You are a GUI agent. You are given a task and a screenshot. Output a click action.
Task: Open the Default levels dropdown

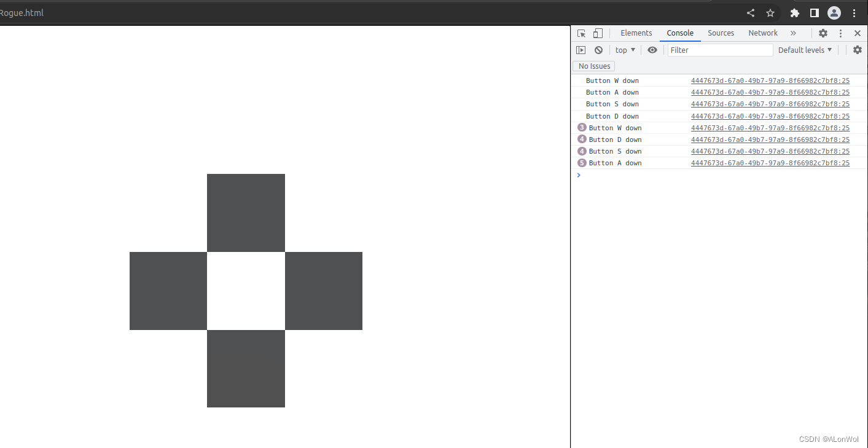[805, 50]
